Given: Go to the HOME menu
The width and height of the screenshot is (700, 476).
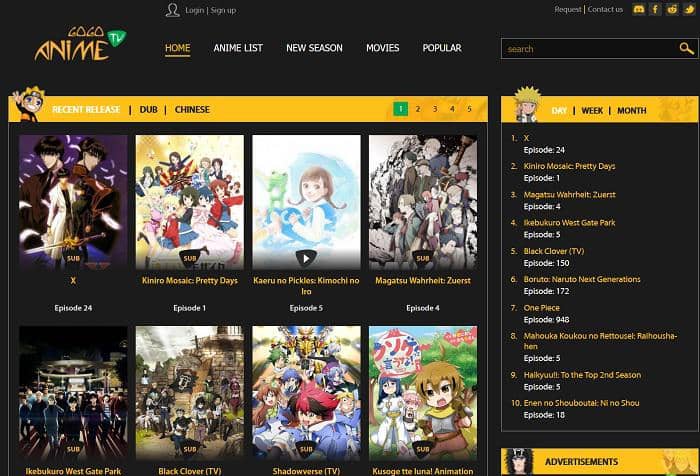Looking at the screenshot, I should pos(178,48).
